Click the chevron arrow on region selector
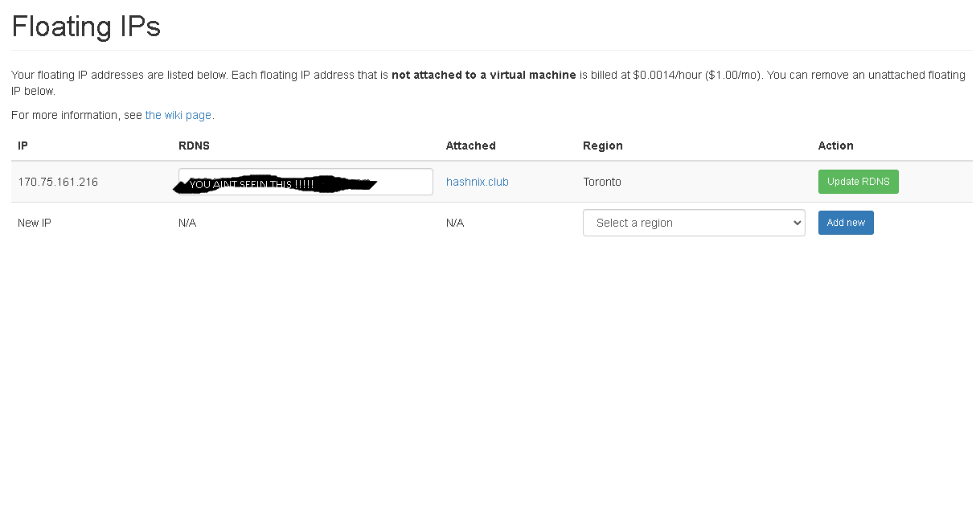This screenshot has width=980, height=521. [x=796, y=223]
